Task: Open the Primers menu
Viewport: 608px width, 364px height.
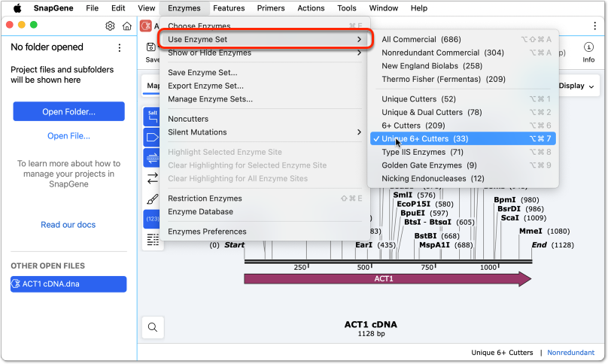Action: [271, 8]
